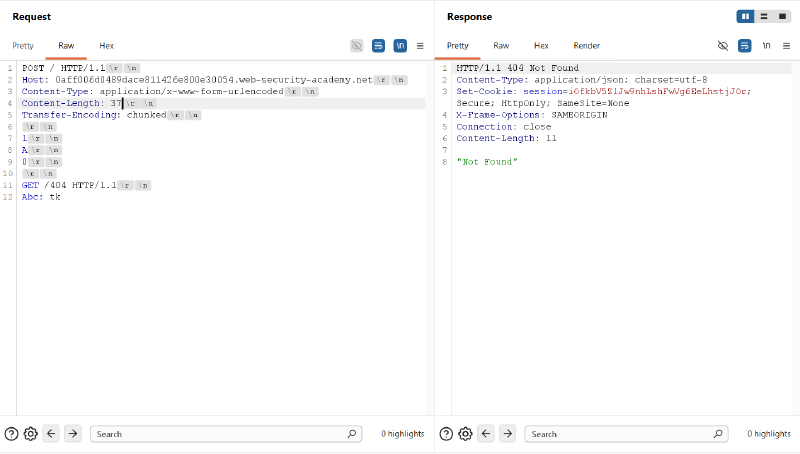Screen dimensions: 800x454
Task: Toggle the crossed-eye visibility icon in Response
Action: coord(723,46)
